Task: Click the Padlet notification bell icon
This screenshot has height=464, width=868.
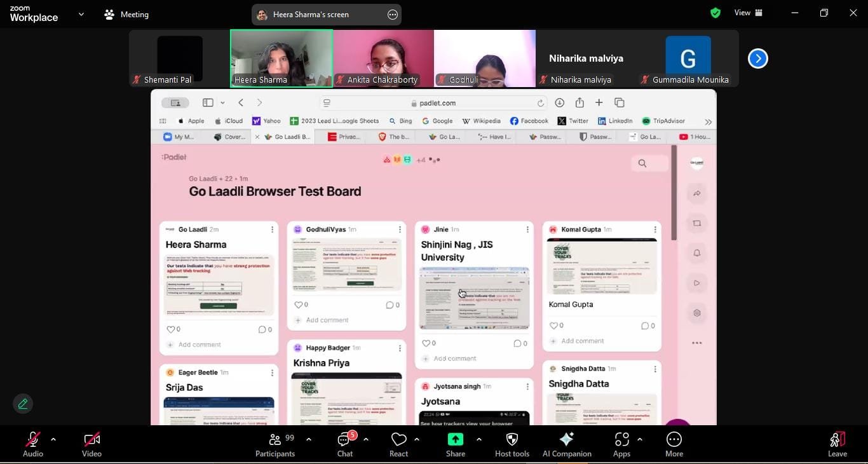Action: click(697, 253)
